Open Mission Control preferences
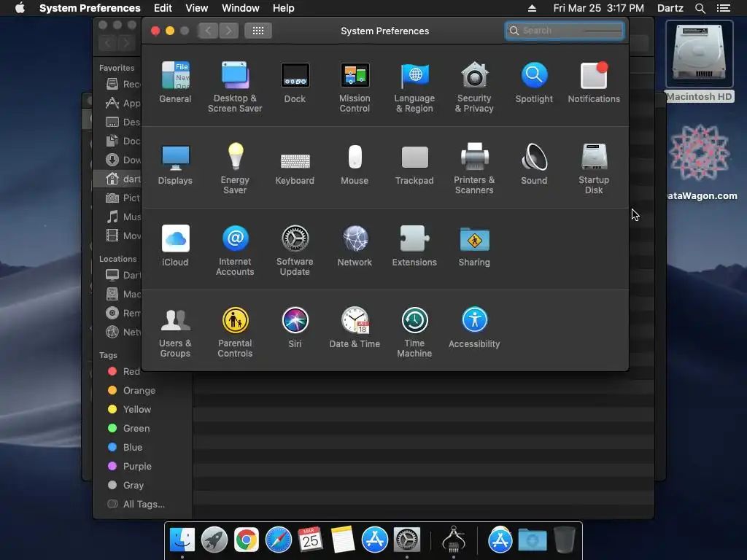Viewport: 747px width, 560px height. pos(355,87)
